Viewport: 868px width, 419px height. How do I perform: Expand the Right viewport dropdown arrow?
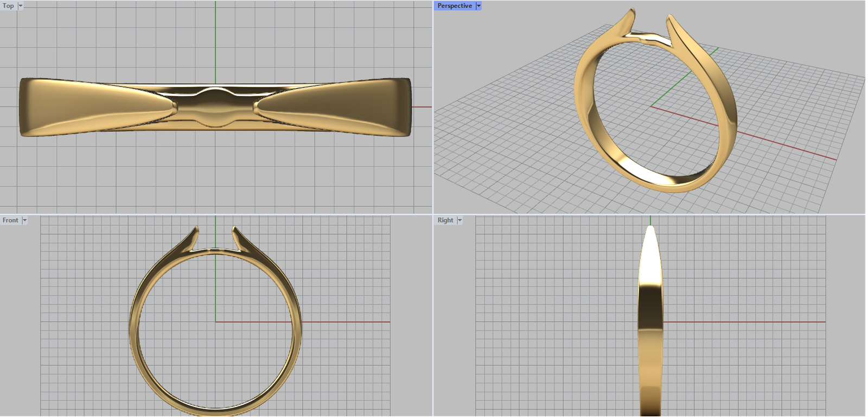(x=459, y=220)
